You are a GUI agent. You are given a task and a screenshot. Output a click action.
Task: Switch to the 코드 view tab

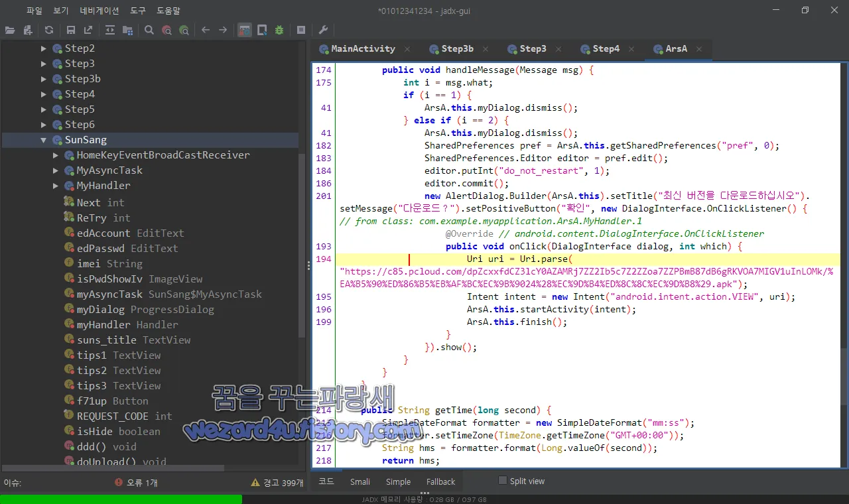[326, 481]
